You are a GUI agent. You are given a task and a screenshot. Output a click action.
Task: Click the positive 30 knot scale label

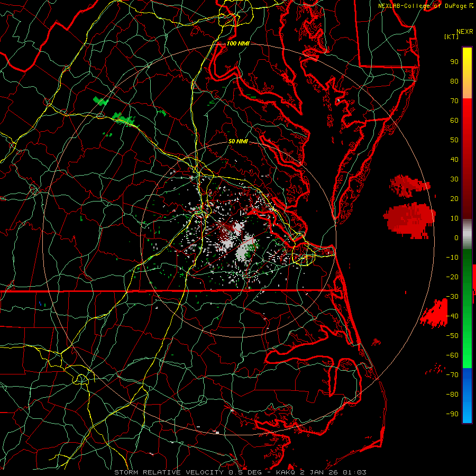tap(454, 179)
